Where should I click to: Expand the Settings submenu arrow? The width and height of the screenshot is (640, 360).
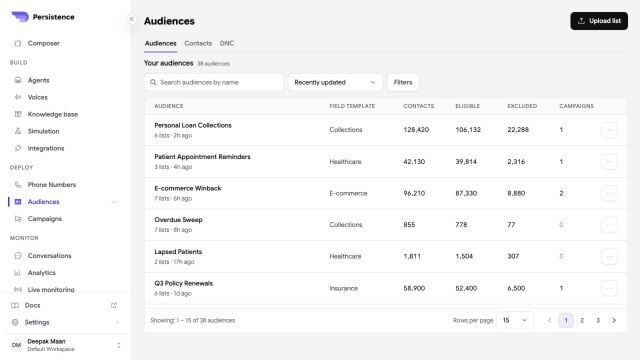(x=118, y=322)
